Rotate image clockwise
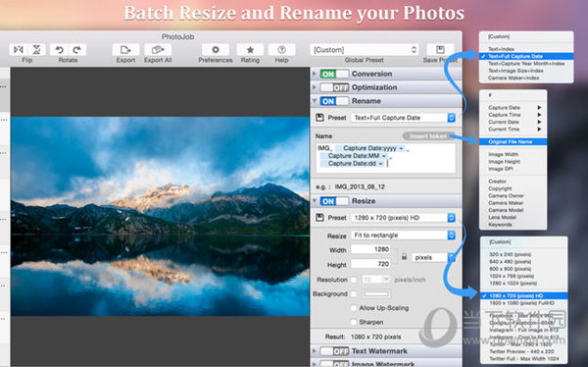 pyautogui.click(x=77, y=50)
